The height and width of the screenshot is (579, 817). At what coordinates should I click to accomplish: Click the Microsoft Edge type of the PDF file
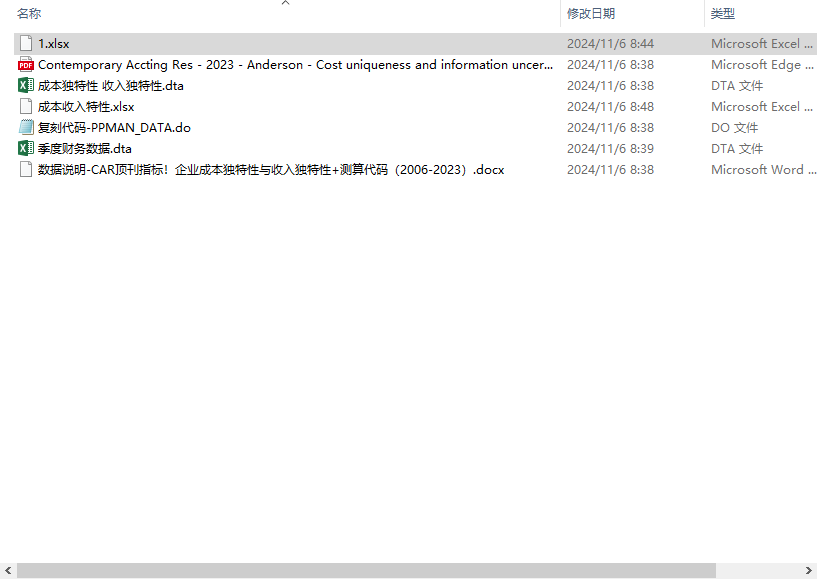tap(762, 65)
